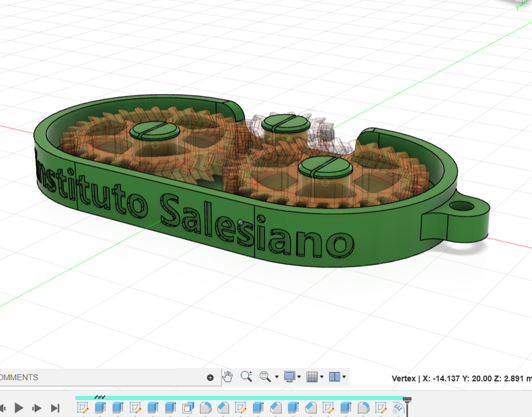Click the Zoom Window magnifier icon
The height and width of the screenshot is (417, 532).
265,377
